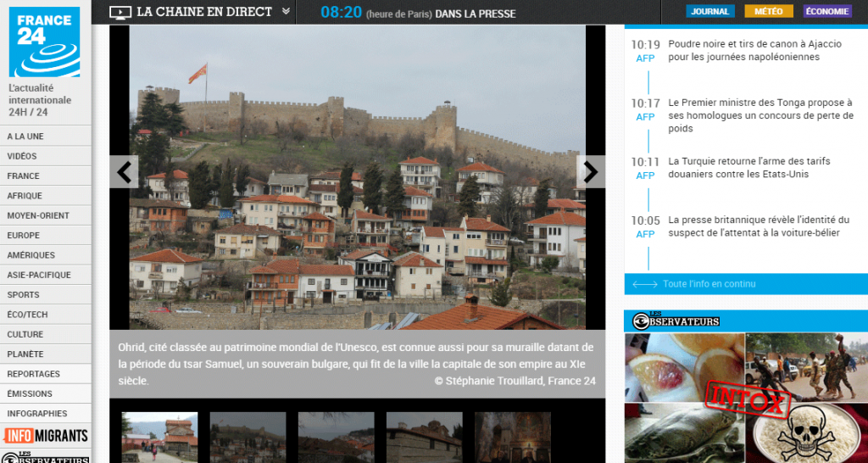Go to Vidéos section
Viewport: 868px width, 463px height.
[x=46, y=156]
